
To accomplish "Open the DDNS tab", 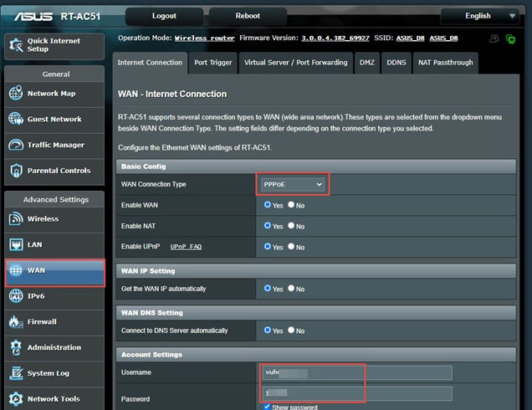I will pos(395,62).
